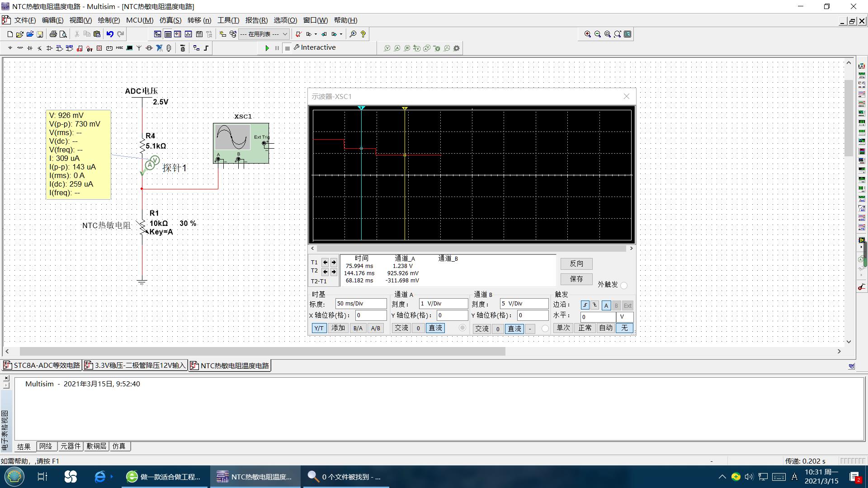The height and width of the screenshot is (488, 868).
Task: Toggle the 外触发 radio button
Action: click(x=624, y=285)
